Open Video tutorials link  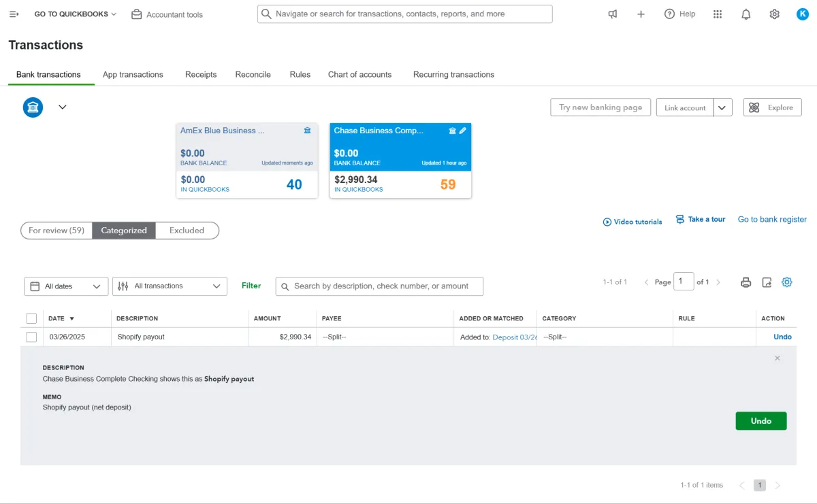632,222
